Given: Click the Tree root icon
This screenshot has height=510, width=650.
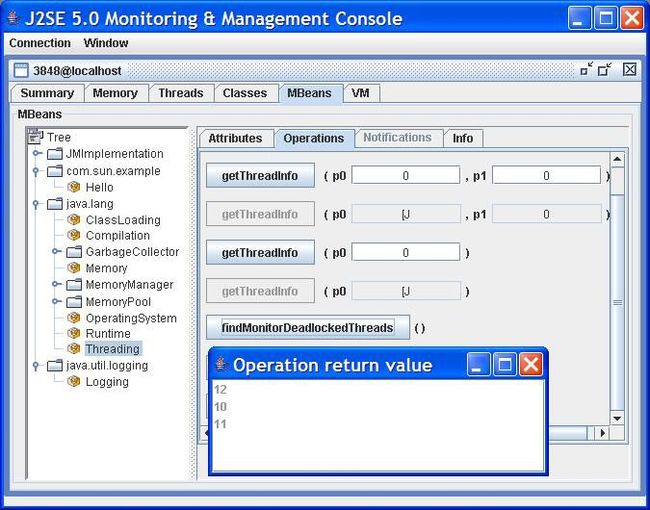Looking at the screenshot, I should [x=35, y=136].
